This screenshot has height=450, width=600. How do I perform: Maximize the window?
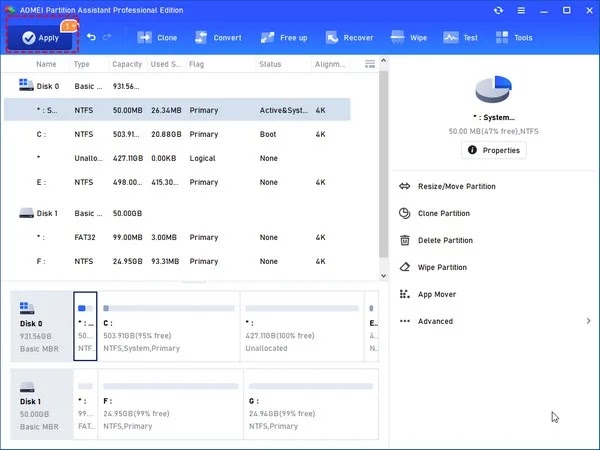pyautogui.click(x=567, y=10)
